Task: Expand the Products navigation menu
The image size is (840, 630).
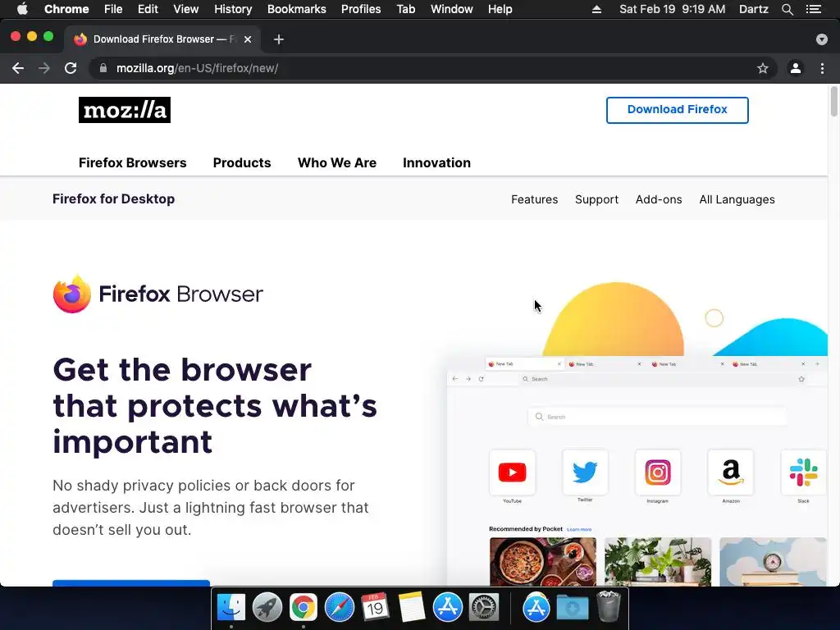Action: point(242,163)
